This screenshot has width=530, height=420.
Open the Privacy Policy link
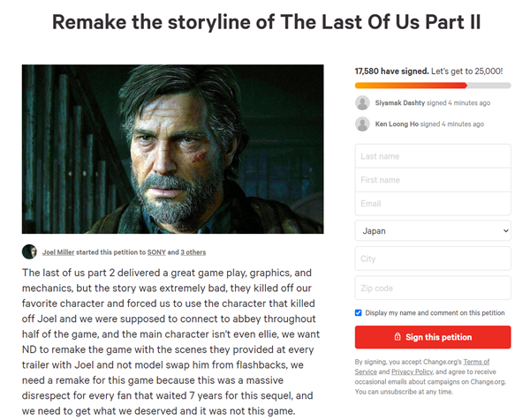pyautogui.click(x=412, y=371)
